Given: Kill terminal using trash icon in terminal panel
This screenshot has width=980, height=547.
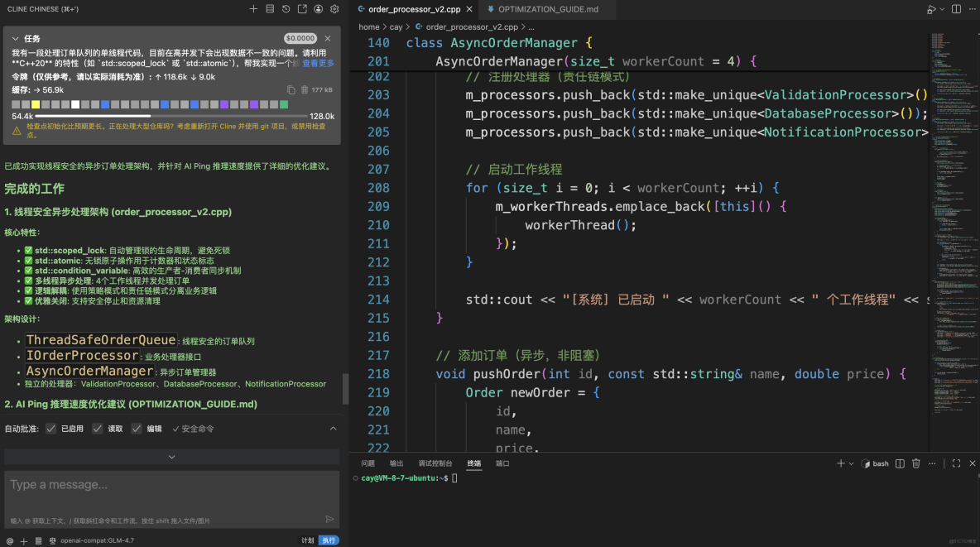Looking at the screenshot, I should click(x=916, y=463).
